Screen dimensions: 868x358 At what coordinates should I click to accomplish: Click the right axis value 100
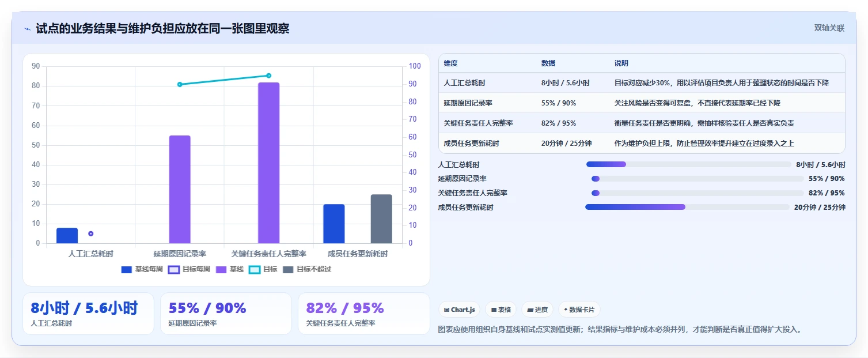[415, 66]
